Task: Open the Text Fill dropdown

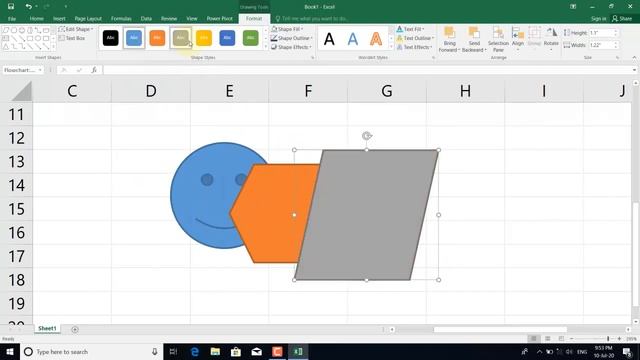Action: point(411,29)
